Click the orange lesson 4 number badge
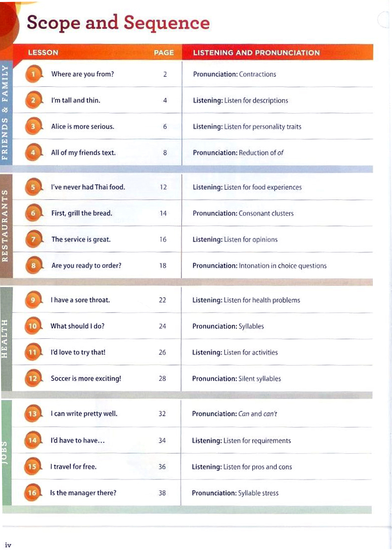392x551 pixels. 33,153
